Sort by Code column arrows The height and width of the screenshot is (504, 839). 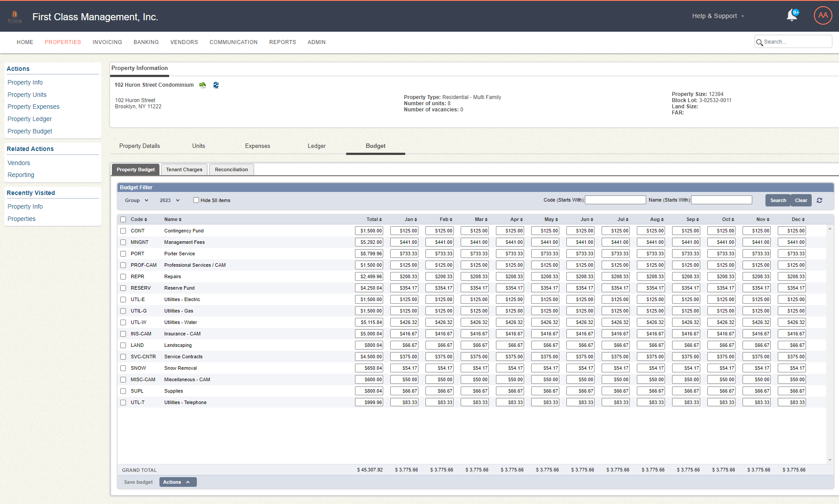tap(146, 220)
